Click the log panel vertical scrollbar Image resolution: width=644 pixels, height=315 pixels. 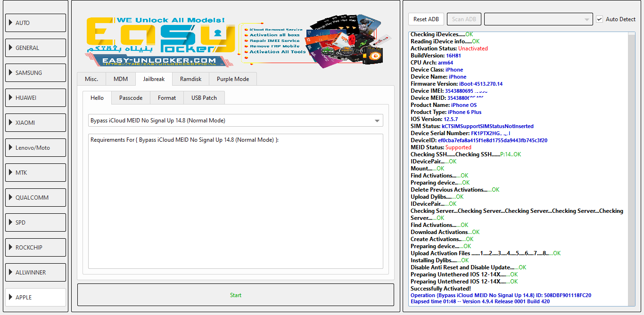(632, 170)
